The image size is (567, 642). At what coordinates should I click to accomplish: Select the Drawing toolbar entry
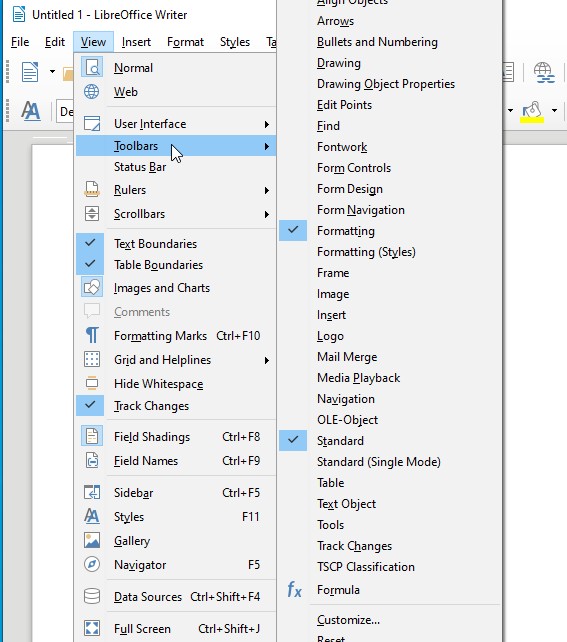tap(389, 63)
